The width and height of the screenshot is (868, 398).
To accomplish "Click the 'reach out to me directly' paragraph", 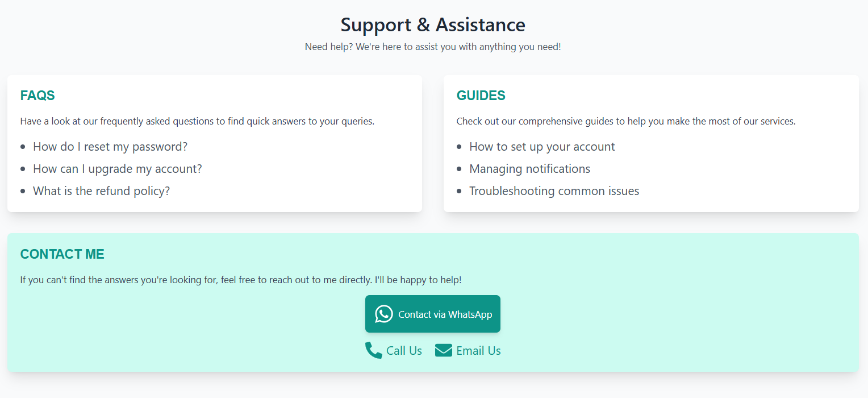I will tap(241, 280).
